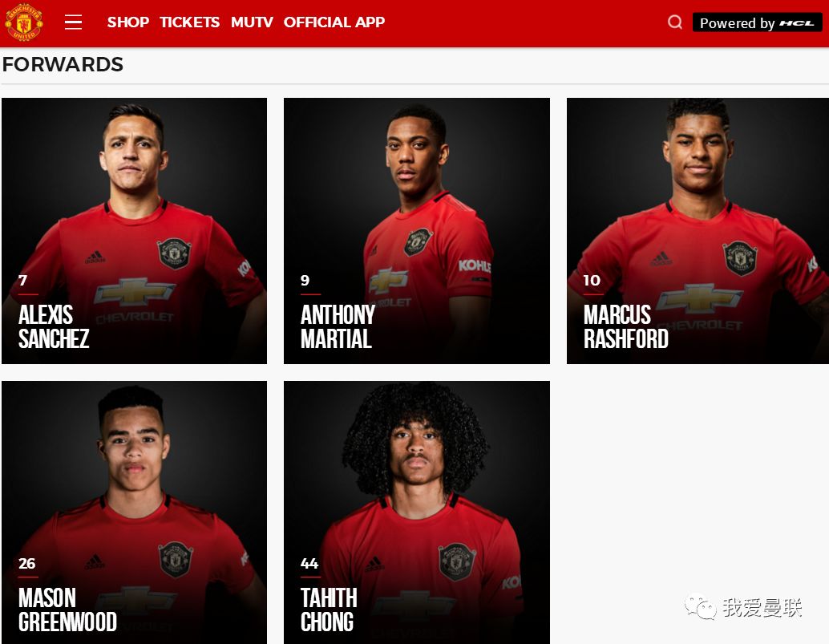Open Tahith Chong player card
Screen dimensions: 829x644
click(x=417, y=512)
